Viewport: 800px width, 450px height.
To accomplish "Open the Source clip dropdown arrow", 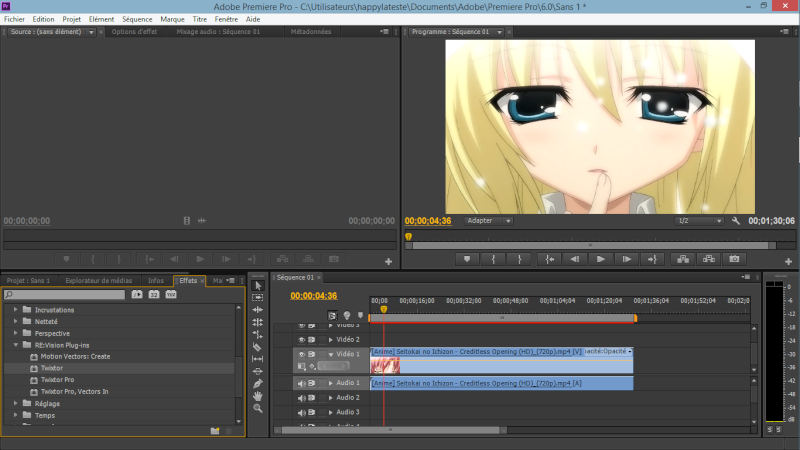I will 91,32.
